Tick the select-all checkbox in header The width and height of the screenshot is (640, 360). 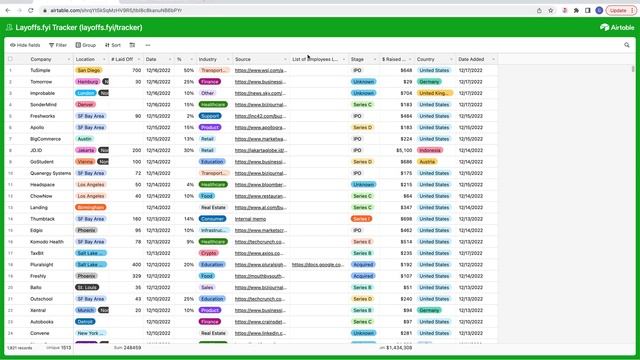(10, 59)
